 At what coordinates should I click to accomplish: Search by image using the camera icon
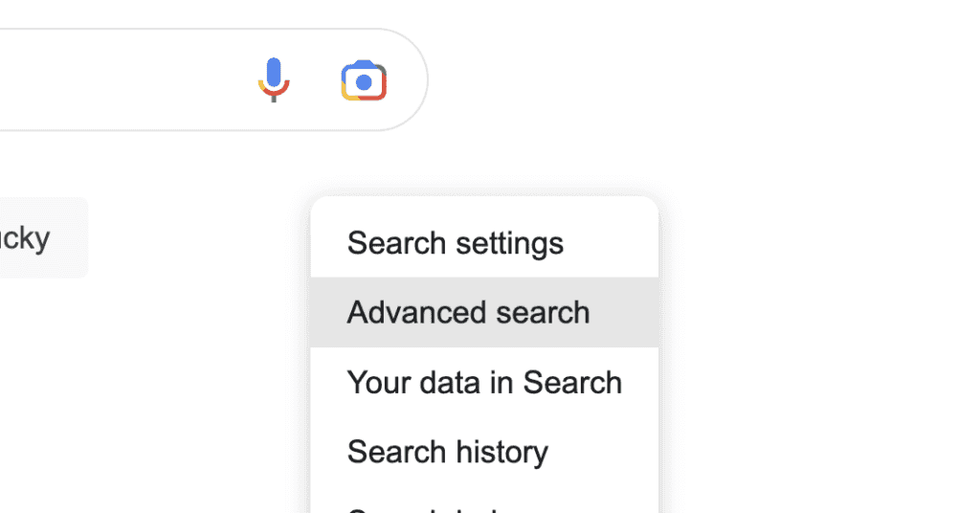tap(364, 80)
